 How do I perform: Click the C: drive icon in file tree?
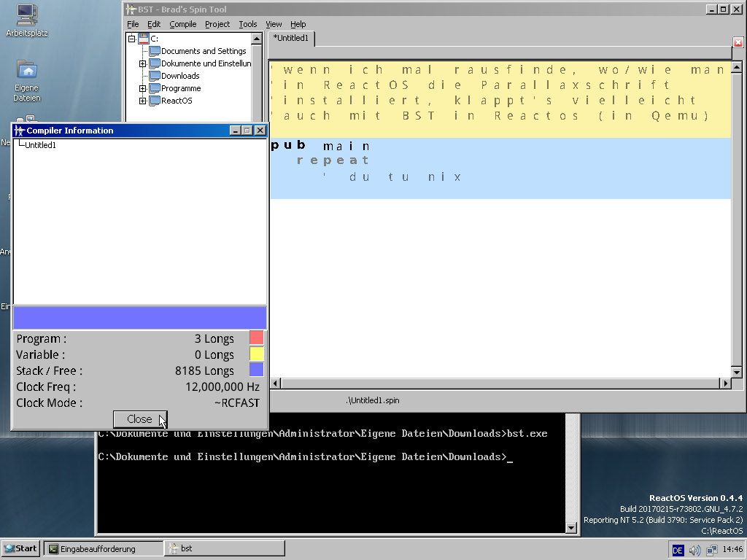143,39
